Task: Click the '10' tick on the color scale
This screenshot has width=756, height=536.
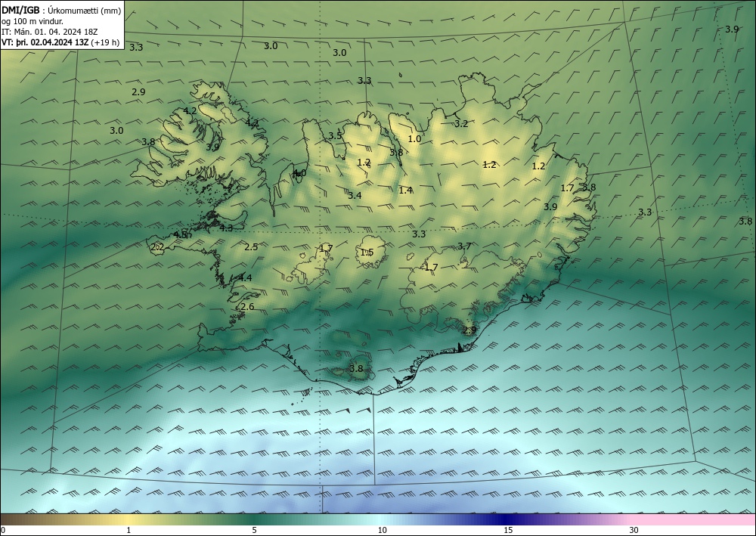Action: [382, 531]
